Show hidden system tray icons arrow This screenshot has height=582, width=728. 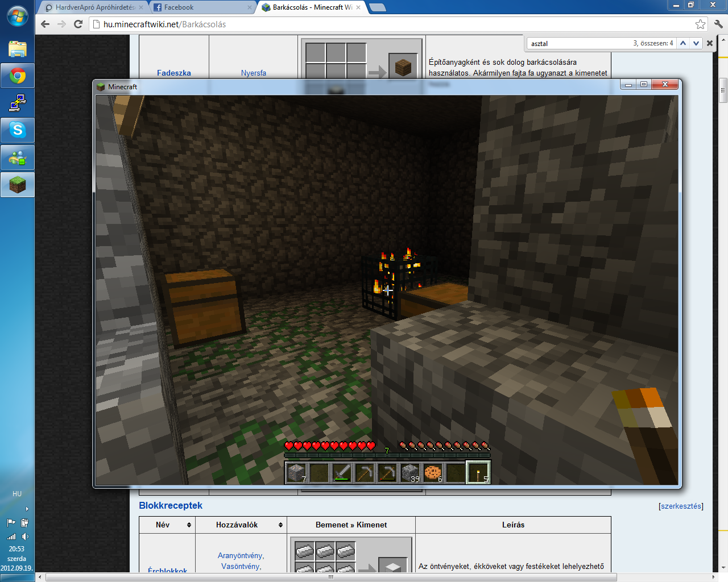click(27, 509)
